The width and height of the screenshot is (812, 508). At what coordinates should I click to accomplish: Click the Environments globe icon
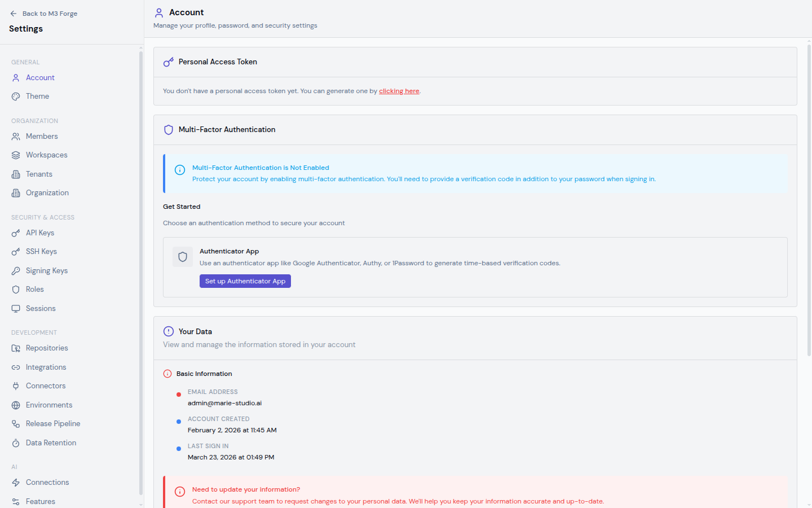[16, 405]
